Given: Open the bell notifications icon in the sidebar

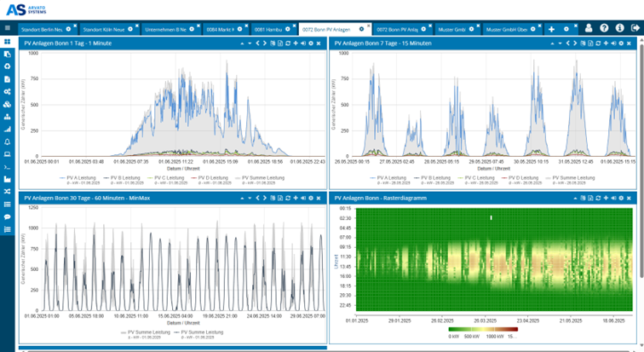Looking at the screenshot, I should point(8,141).
